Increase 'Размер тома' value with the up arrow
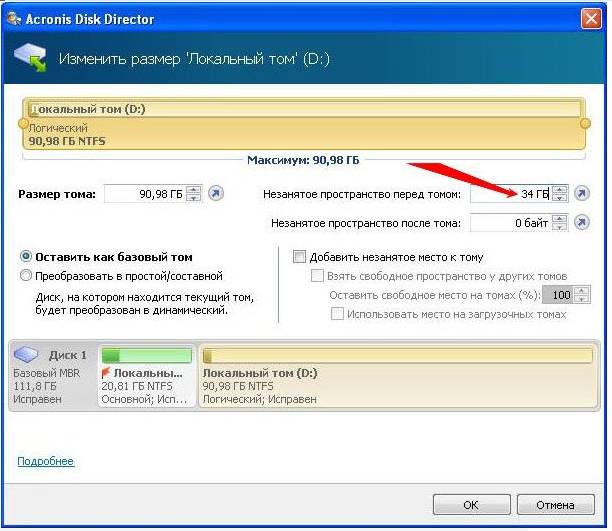 pyautogui.click(x=194, y=189)
